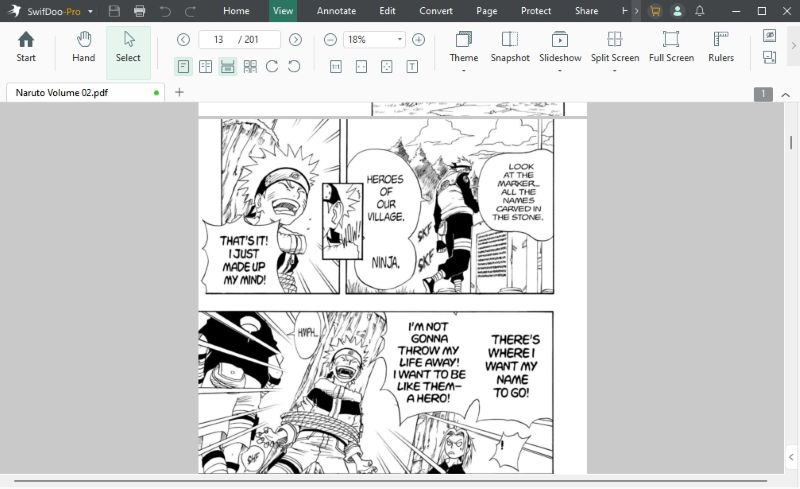Switch to the Annotate tab
The image size is (800, 489).
336,11
